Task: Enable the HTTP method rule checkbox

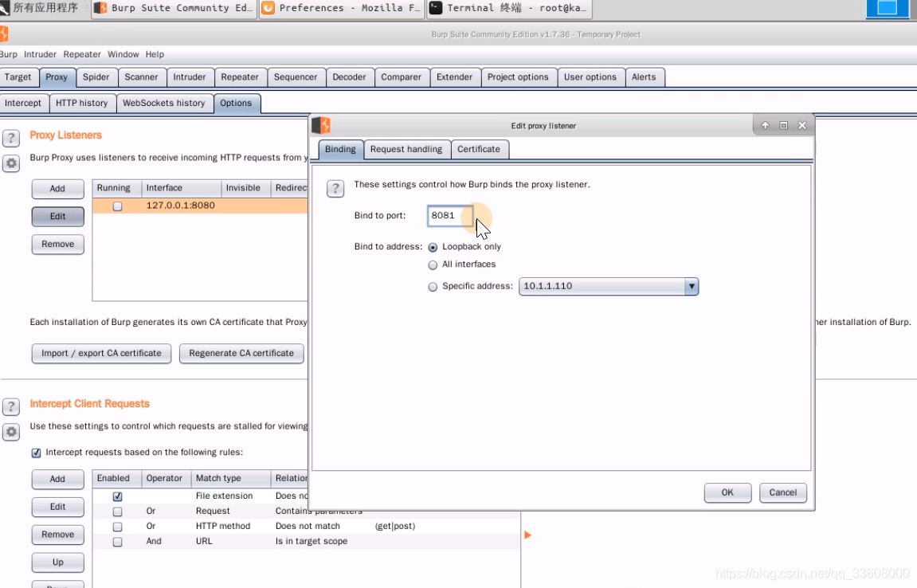Action: point(118,527)
